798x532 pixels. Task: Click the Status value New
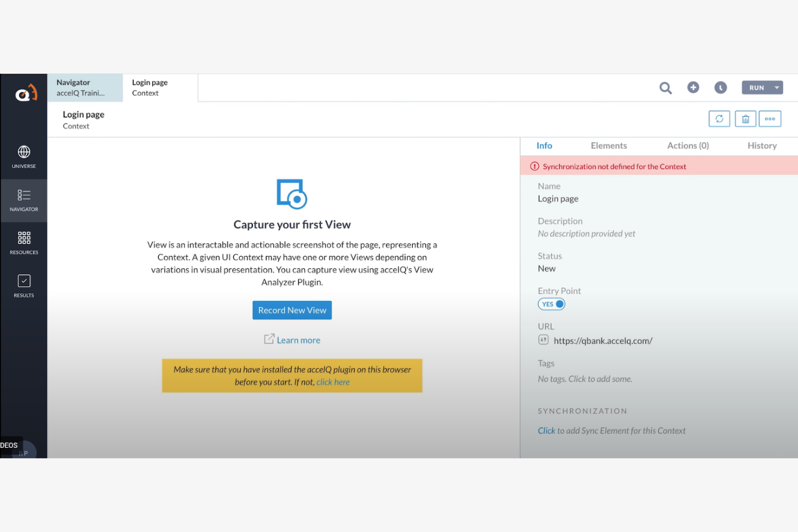(547, 268)
